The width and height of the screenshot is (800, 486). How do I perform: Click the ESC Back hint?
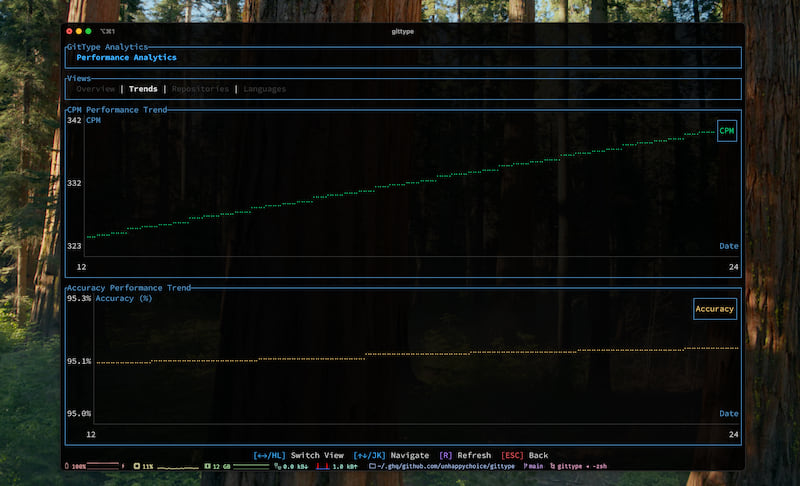524,455
